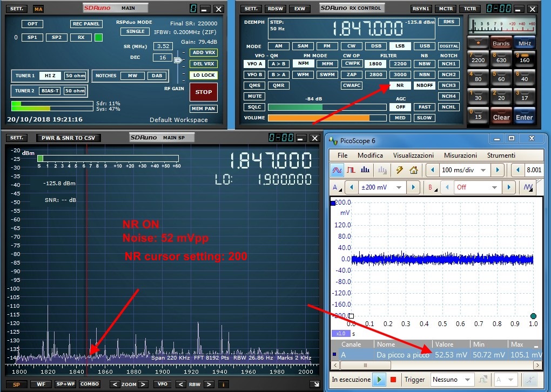
Task: Select the PicoScope oscilloscope mode icon
Action: coord(337,171)
